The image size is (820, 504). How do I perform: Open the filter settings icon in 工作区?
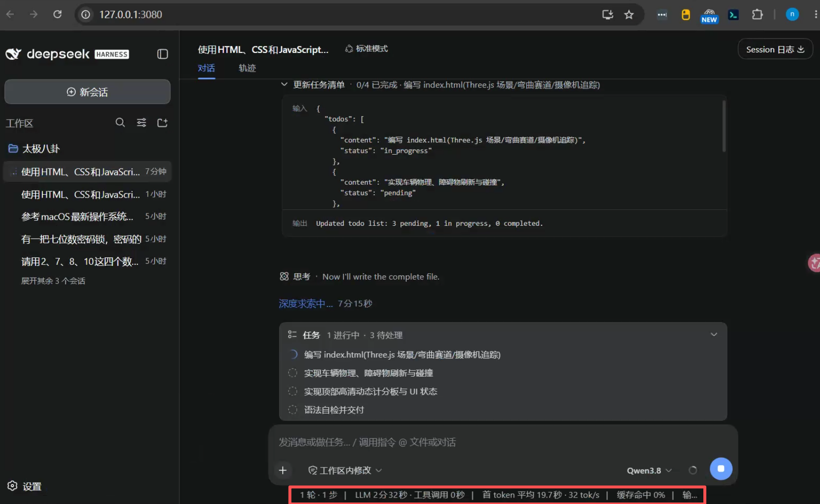pos(141,123)
